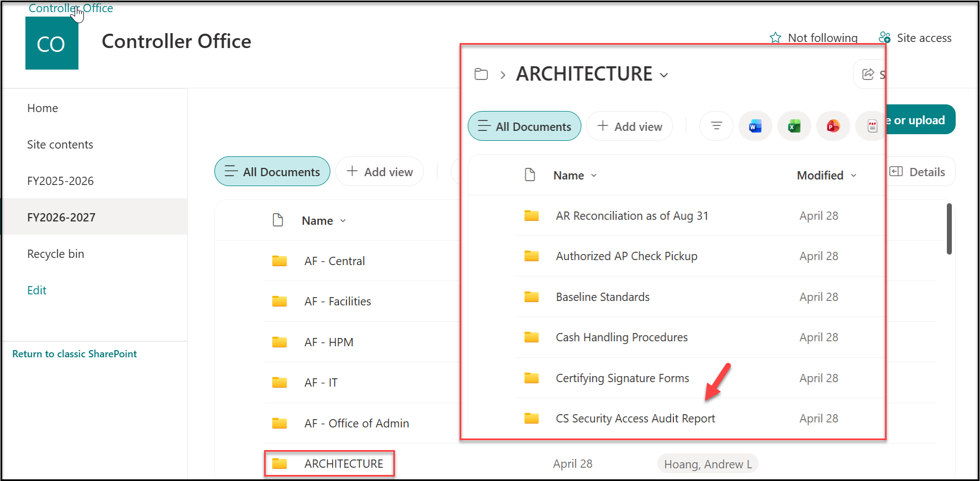Viewport: 980px width, 481px height.
Task: Click folder icon for Certifying Signature Forms
Action: [531, 378]
